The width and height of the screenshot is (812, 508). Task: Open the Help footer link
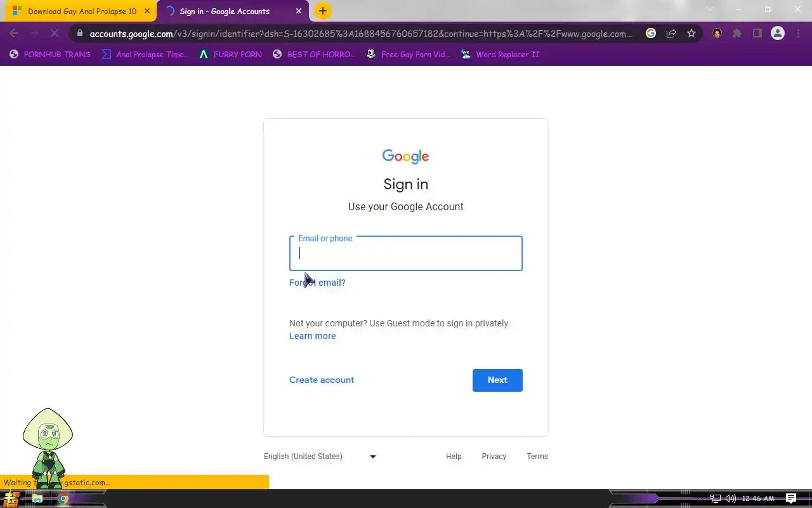tap(454, 457)
